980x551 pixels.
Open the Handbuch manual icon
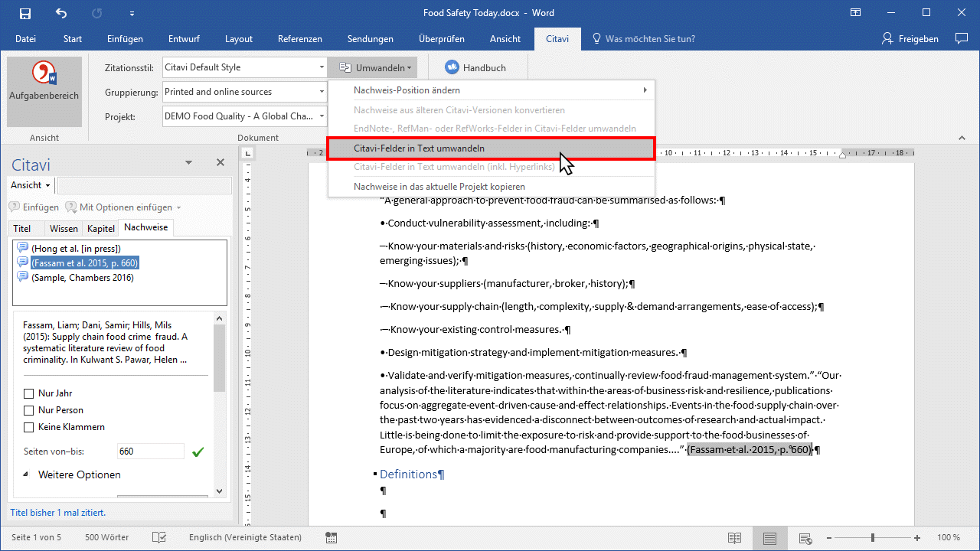tap(452, 67)
